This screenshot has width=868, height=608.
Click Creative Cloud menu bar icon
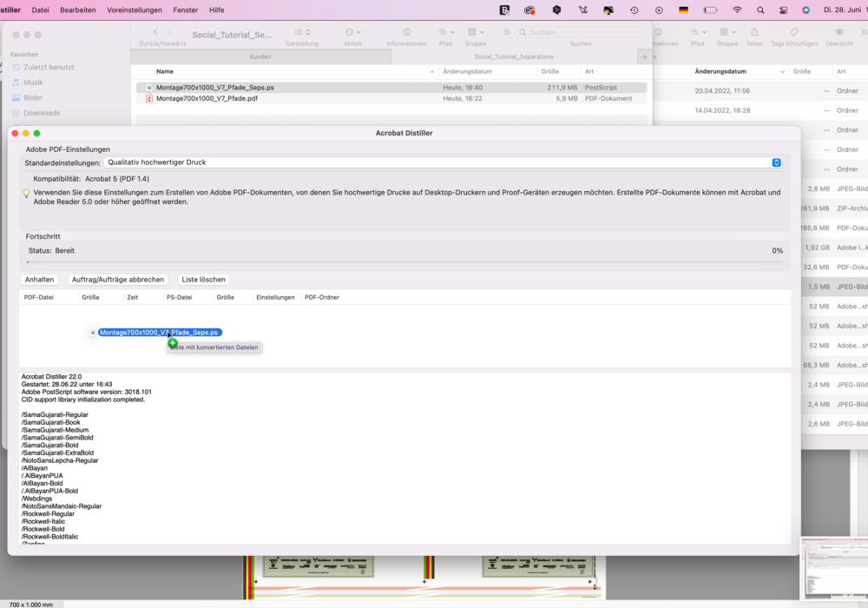529,10
